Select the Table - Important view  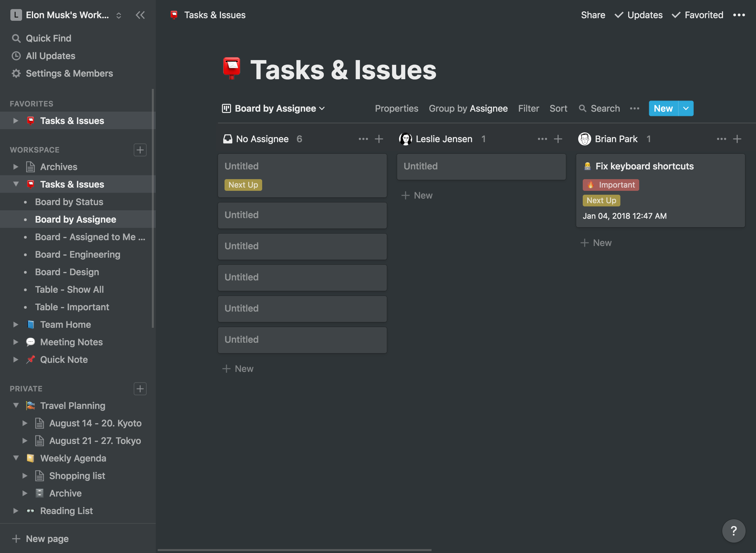click(72, 306)
